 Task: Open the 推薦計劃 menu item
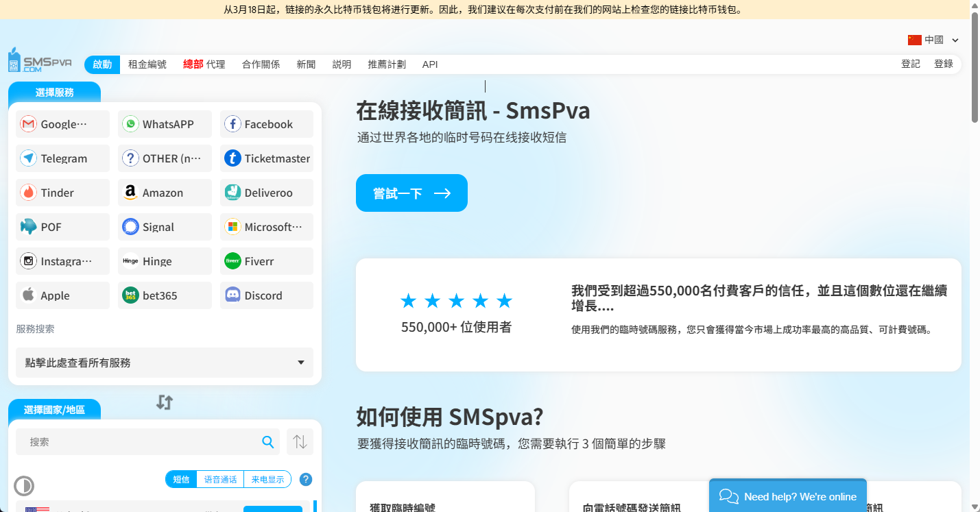tap(387, 64)
